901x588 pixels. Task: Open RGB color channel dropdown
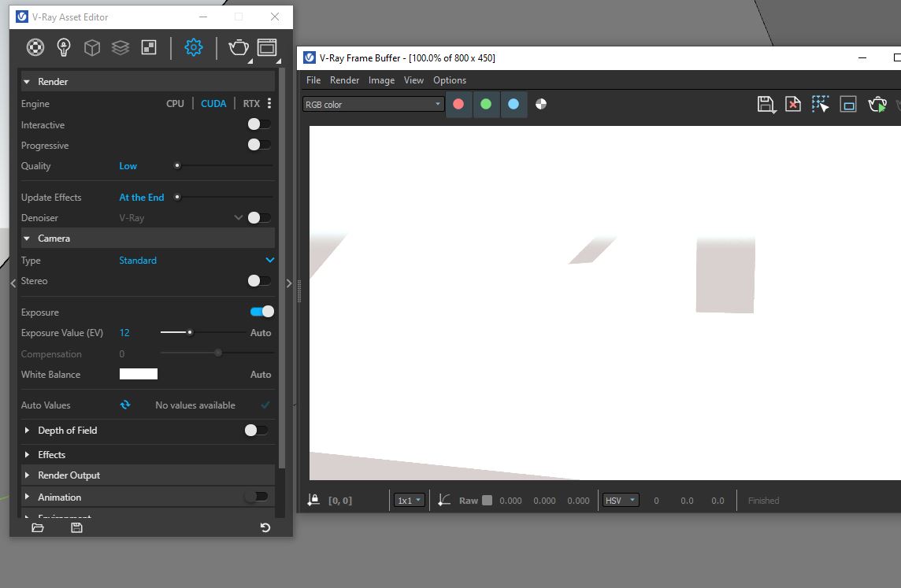point(373,104)
